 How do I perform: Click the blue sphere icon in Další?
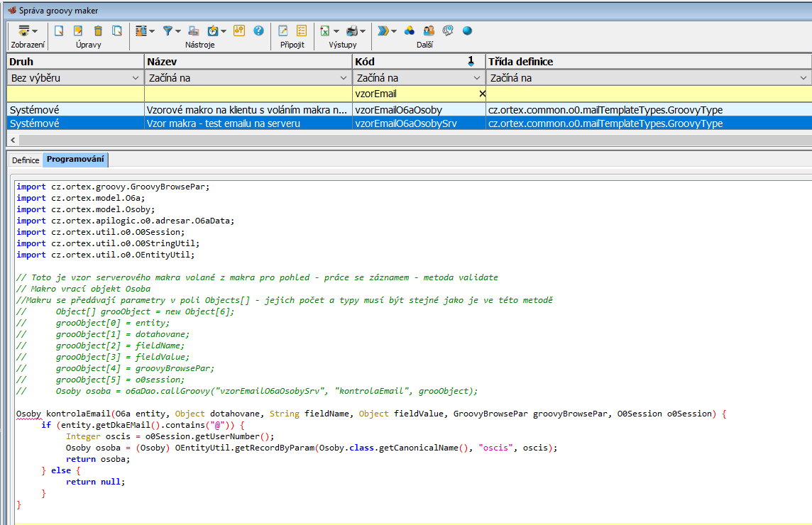467,31
